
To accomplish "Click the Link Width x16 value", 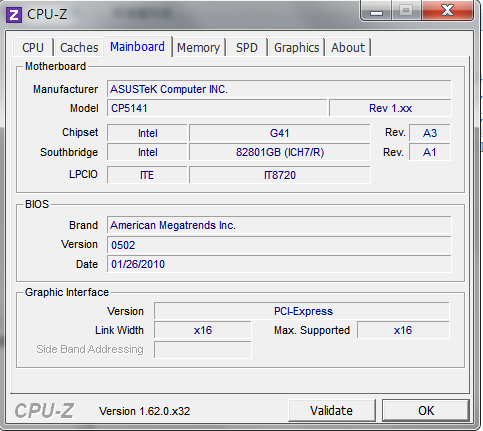I will coord(203,330).
